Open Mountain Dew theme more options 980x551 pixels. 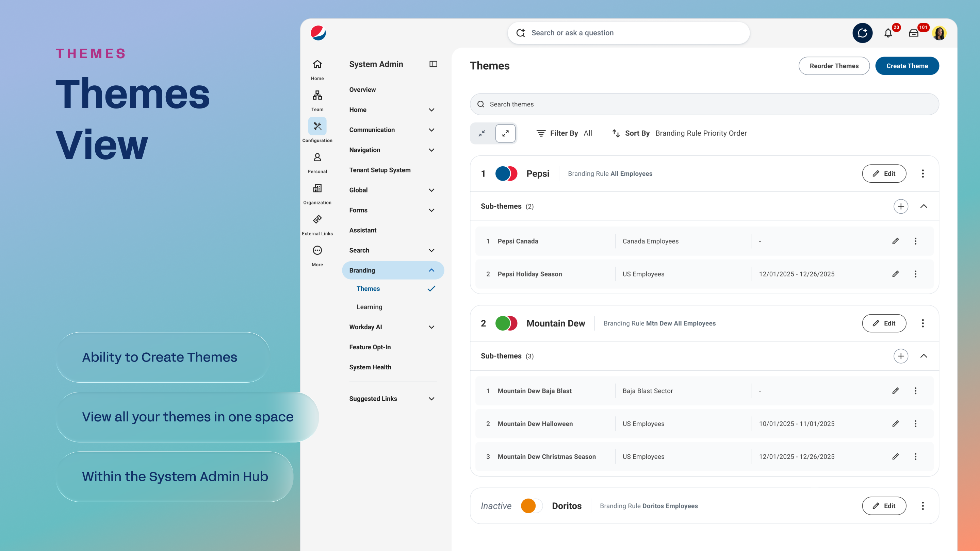(922, 323)
